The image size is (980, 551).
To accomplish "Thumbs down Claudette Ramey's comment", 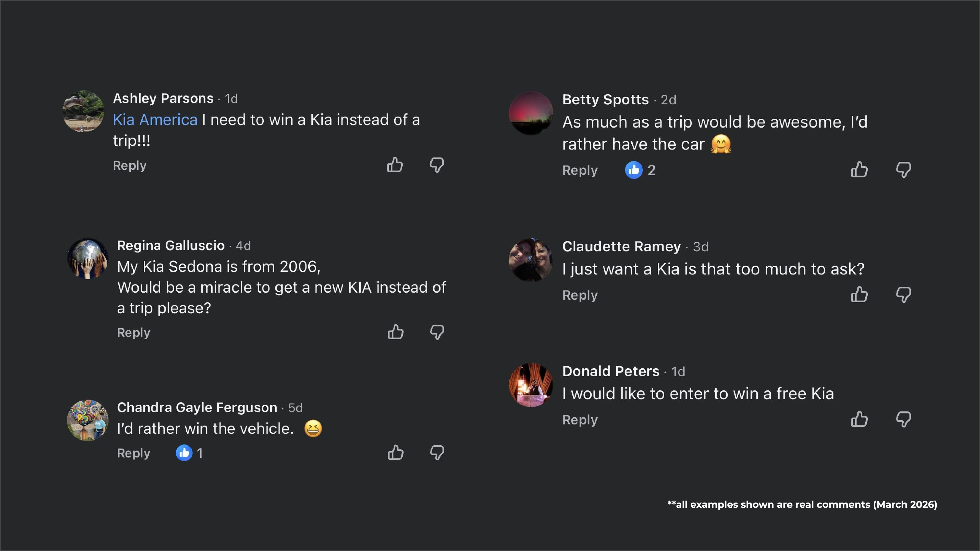I will (x=903, y=294).
